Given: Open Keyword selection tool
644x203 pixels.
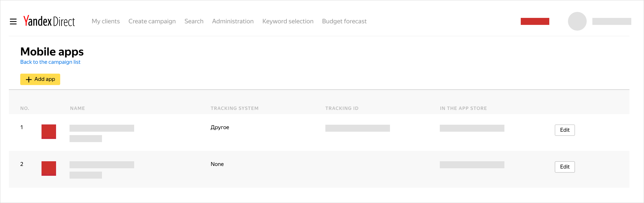Looking at the screenshot, I should click(288, 21).
